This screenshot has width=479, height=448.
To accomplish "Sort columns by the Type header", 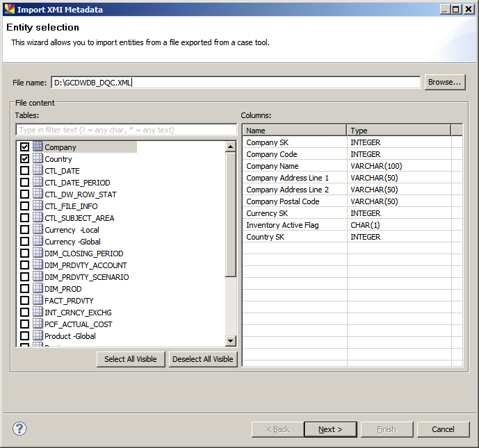I will (398, 131).
